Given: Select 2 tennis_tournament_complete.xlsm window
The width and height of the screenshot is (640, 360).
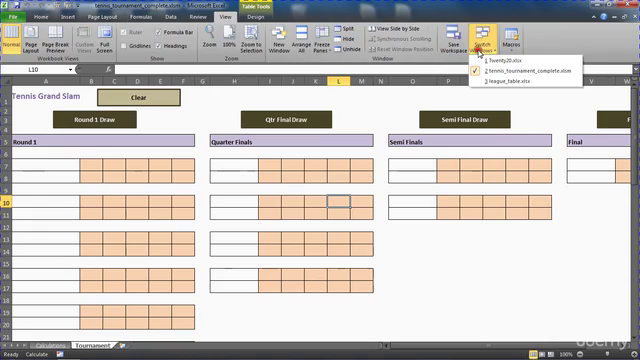Looking at the screenshot, I should [x=526, y=71].
